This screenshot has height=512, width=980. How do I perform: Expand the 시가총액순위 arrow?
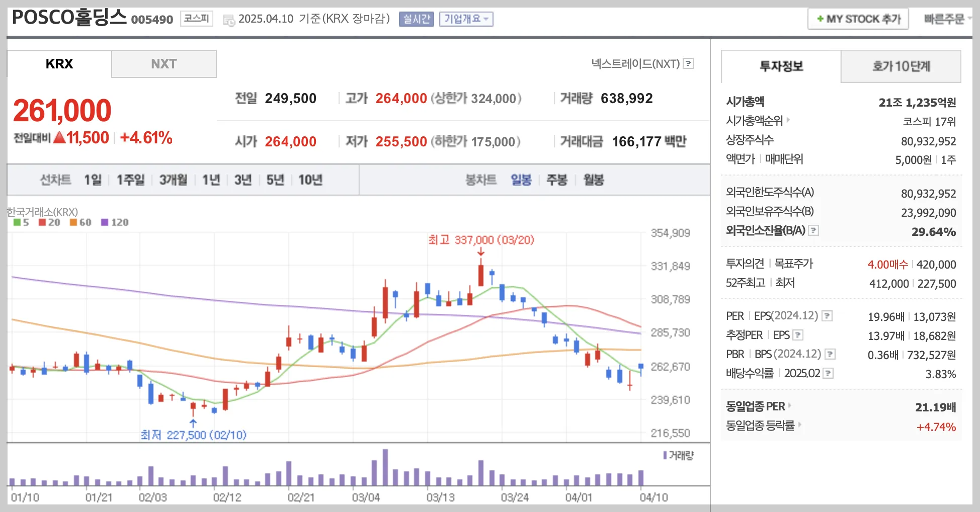click(x=788, y=120)
